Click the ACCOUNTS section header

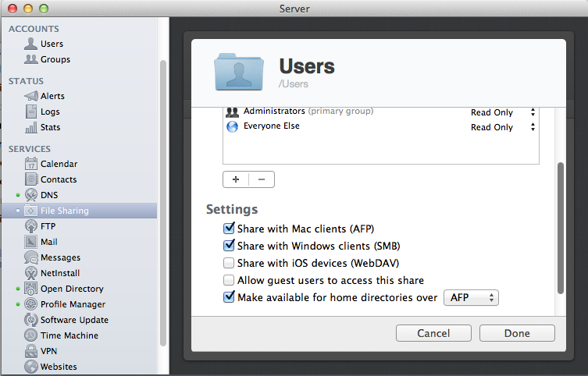[34, 29]
